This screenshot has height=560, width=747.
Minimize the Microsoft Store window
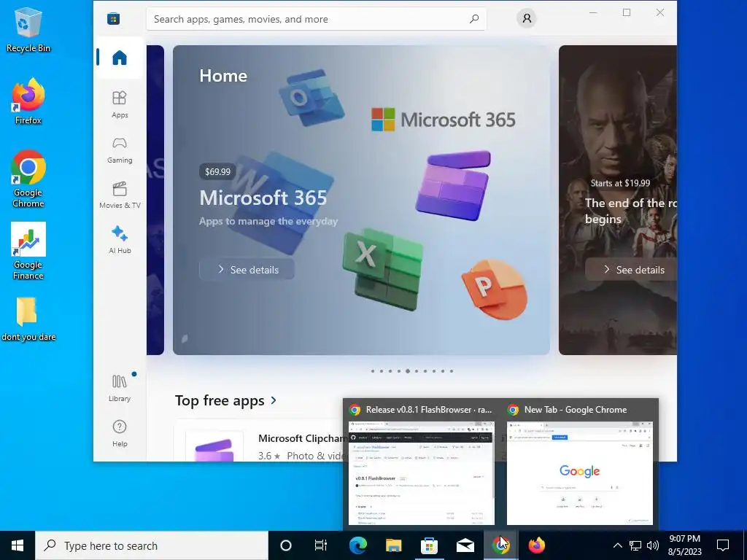coord(593,13)
